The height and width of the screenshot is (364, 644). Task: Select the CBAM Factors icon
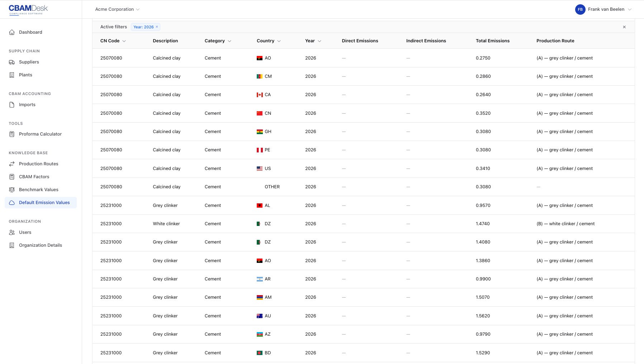pos(12,176)
